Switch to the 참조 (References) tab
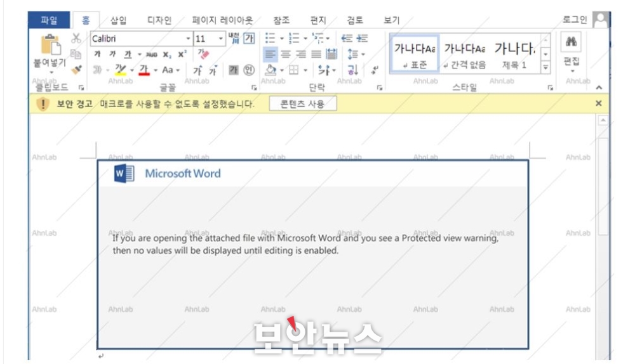This screenshot has height=364, width=635. (281, 20)
